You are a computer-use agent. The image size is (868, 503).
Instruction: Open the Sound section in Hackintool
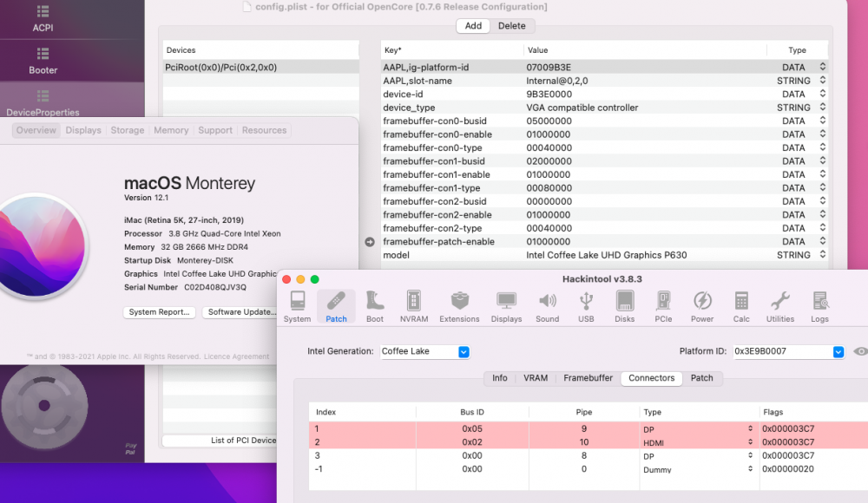(x=548, y=306)
